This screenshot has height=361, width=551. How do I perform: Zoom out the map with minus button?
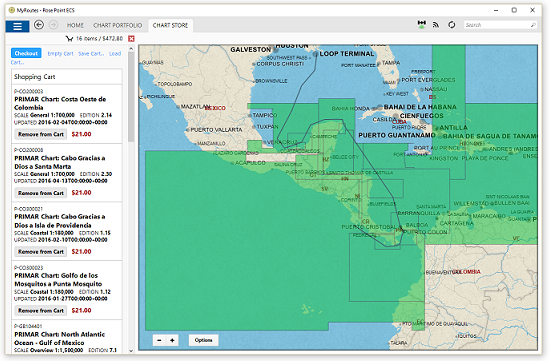pos(159,340)
